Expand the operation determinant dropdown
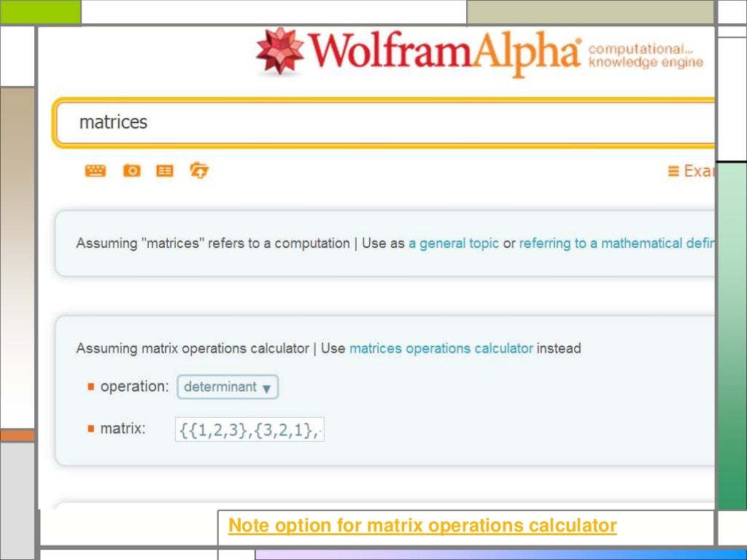The image size is (747, 560). click(x=228, y=386)
